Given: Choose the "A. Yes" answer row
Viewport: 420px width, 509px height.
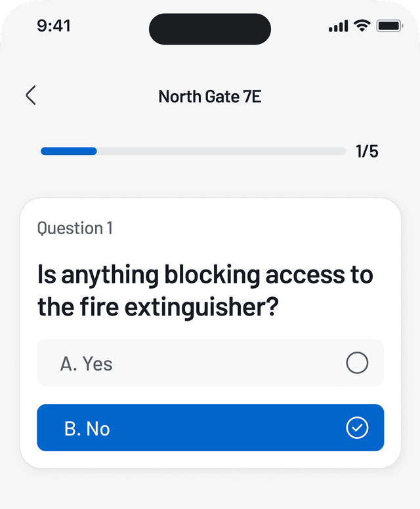Looking at the screenshot, I should [210, 363].
